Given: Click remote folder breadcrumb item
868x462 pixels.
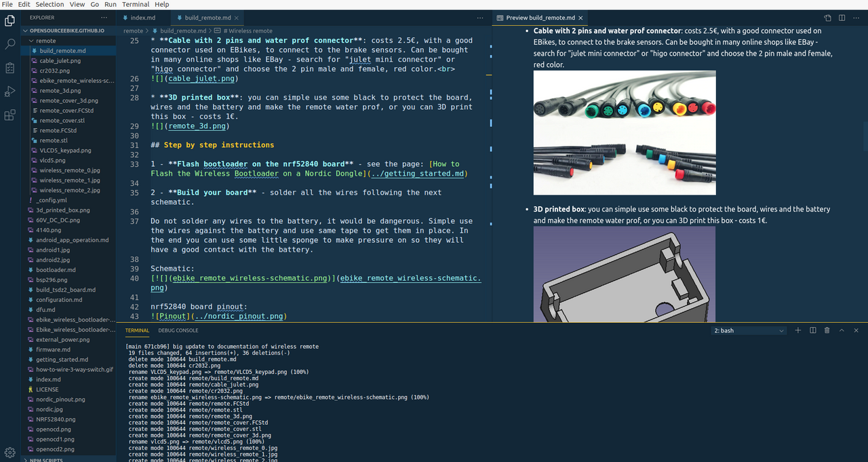Looking at the screenshot, I should (133, 31).
